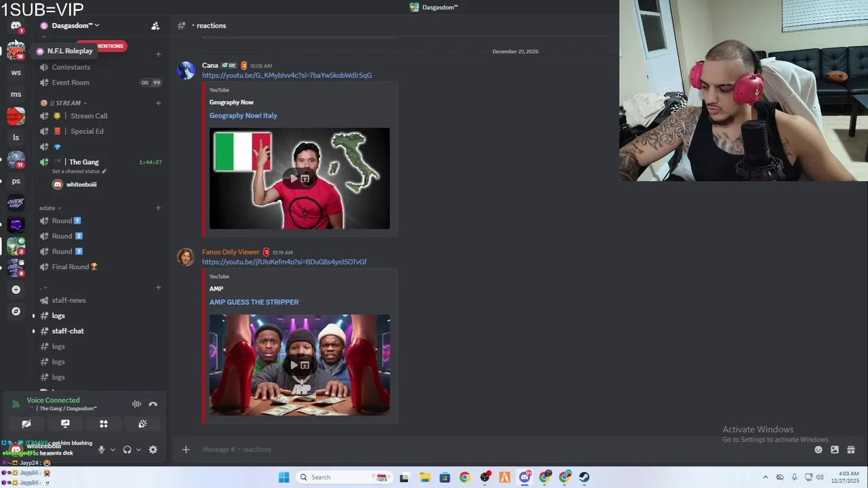Open the staff-news channel
Screen dimensions: 868x488
(68, 300)
